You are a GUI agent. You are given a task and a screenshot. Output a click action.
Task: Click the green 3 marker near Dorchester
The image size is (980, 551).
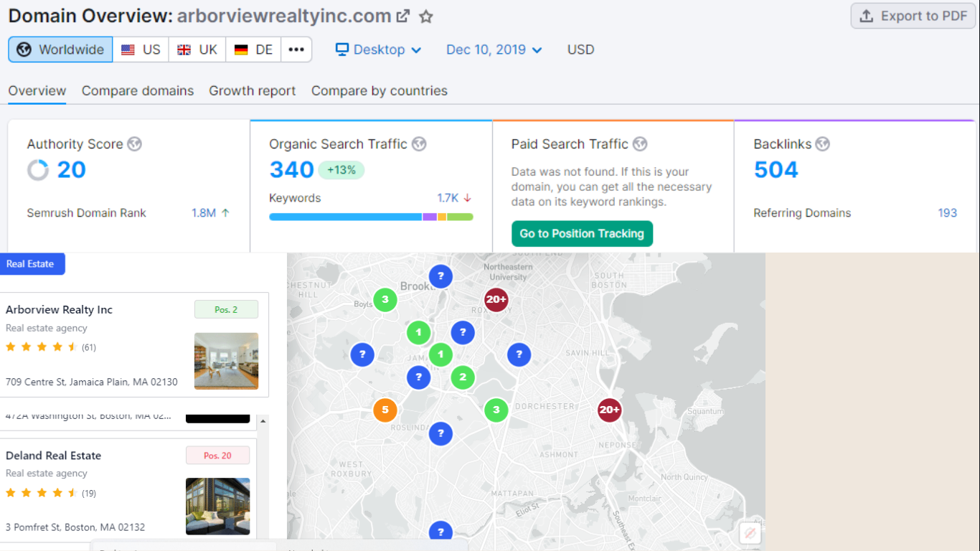pyautogui.click(x=496, y=410)
